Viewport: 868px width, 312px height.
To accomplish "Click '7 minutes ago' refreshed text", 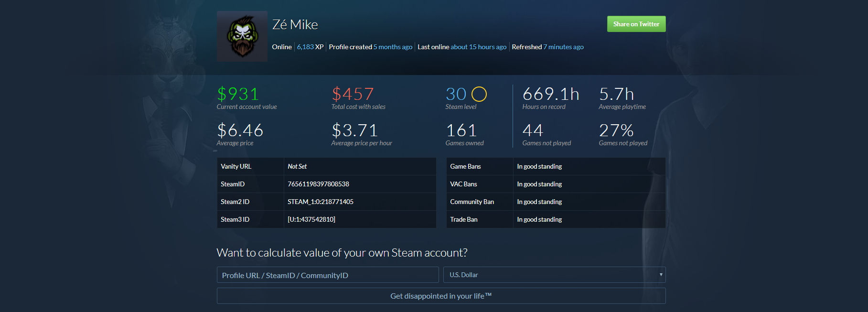I will coord(563,47).
